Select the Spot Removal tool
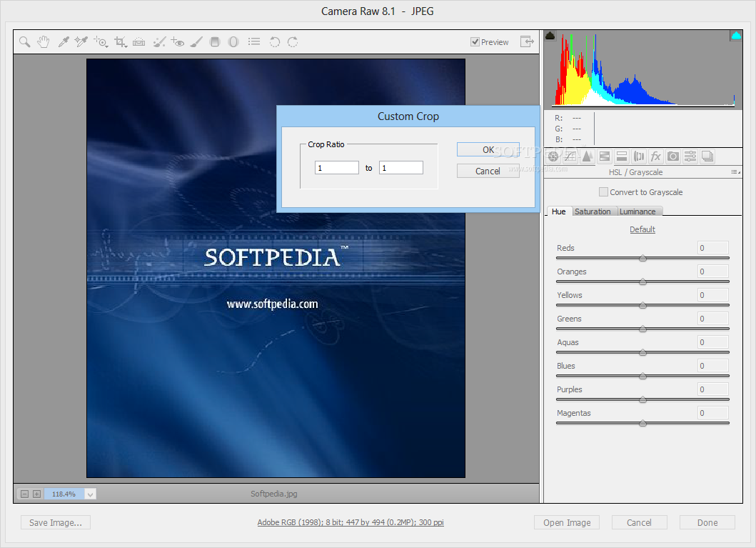Image resolution: width=756 pixels, height=548 pixels. [x=159, y=42]
